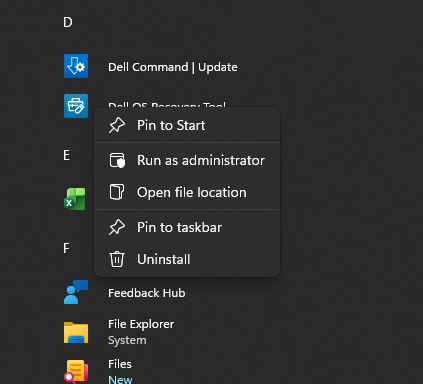Screen dimensions: 423x384
Task: Choose Uninstall from the context menu
Action: (x=187, y=259)
